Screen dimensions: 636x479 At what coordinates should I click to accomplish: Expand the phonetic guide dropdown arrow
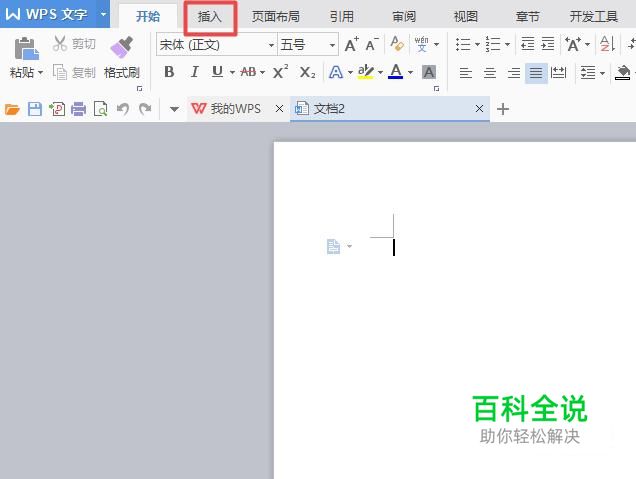[x=436, y=44]
